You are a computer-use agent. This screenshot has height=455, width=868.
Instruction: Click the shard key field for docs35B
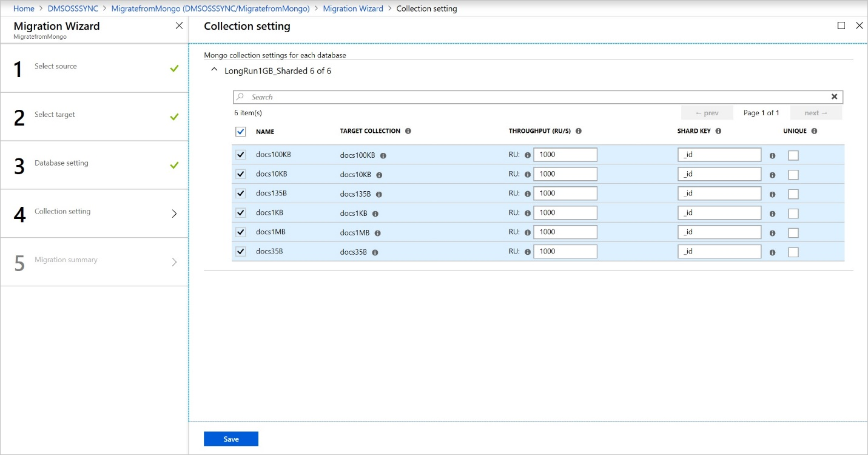coord(719,252)
